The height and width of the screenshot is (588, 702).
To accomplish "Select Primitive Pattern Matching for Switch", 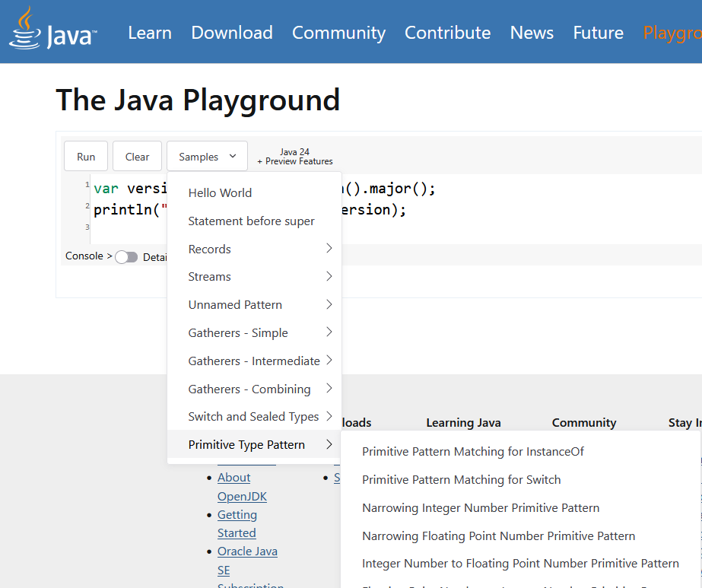I will [x=462, y=479].
